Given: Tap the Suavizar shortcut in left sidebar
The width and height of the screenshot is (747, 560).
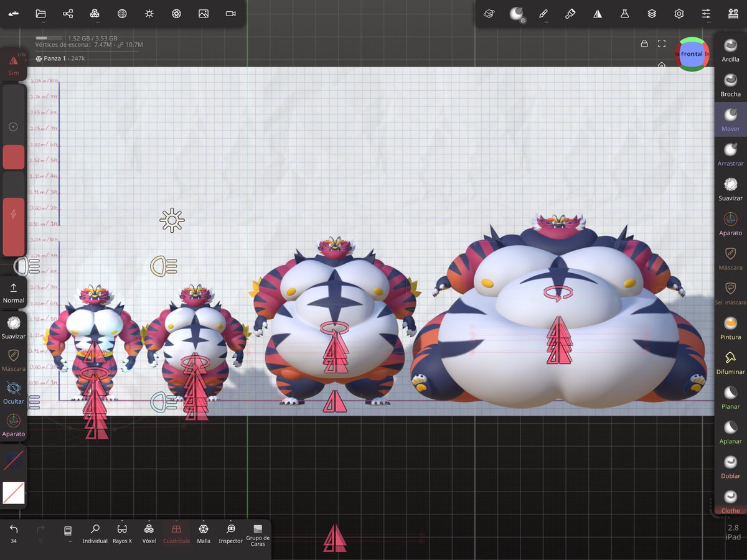Looking at the screenshot, I should [14, 327].
